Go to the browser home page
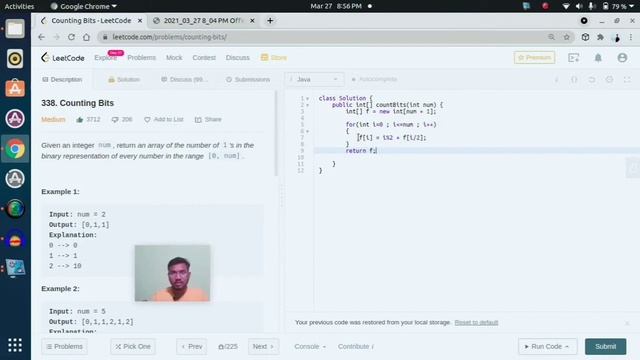This screenshot has width=640, height=360. 86,37
